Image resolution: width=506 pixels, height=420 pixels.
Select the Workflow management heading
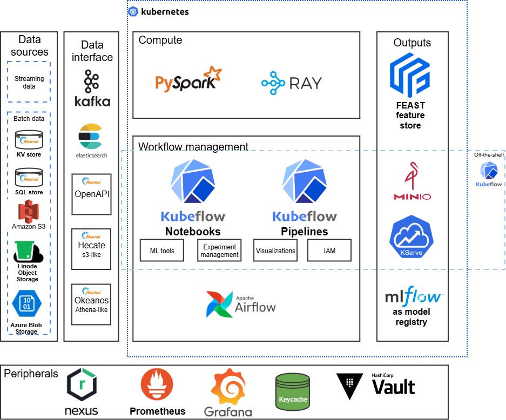point(193,146)
